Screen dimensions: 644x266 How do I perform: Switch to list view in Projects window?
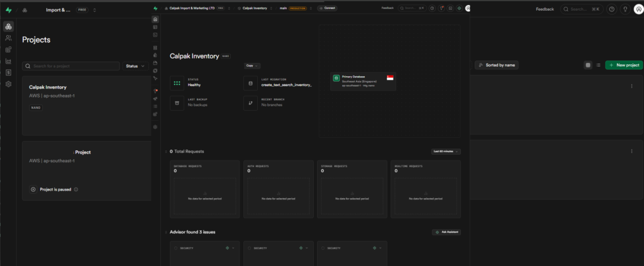[x=598, y=65]
